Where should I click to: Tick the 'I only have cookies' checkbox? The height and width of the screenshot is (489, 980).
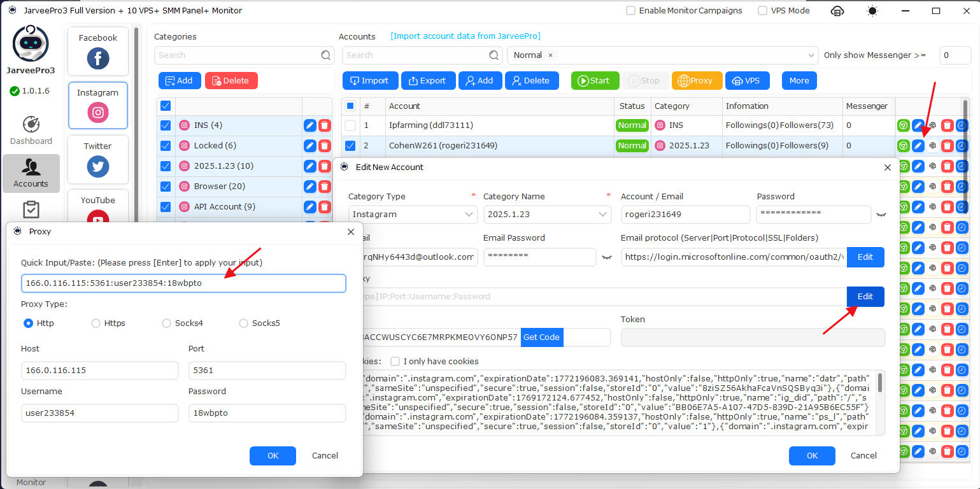coord(395,362)
